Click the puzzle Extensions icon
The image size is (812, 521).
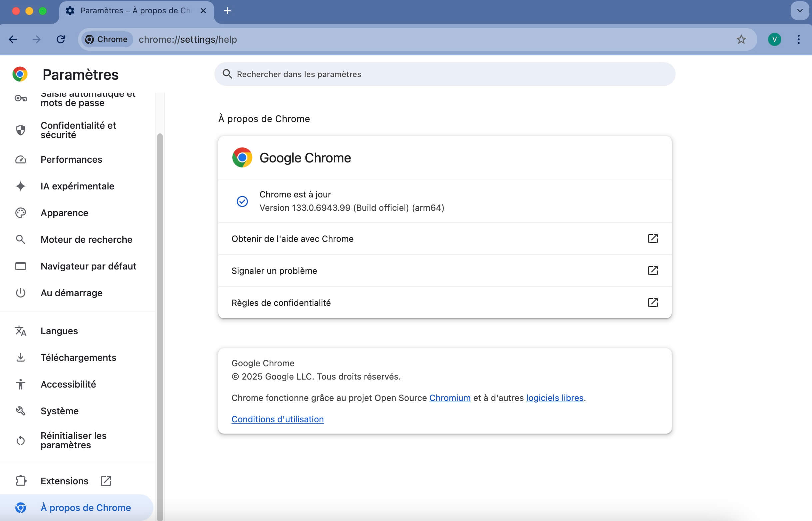(21, 481)
